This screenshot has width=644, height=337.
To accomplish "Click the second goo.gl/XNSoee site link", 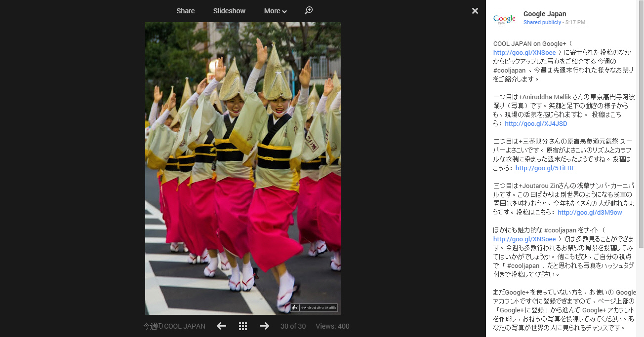I will [x=524, y=239].
